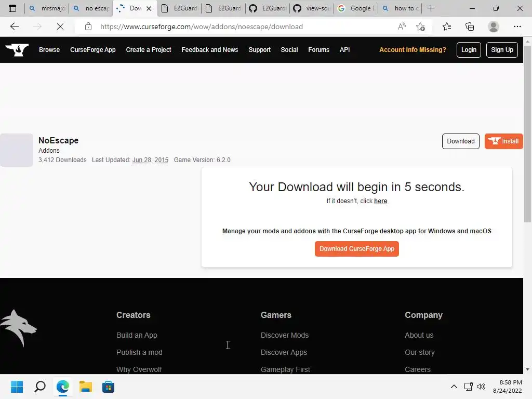Click the address bar URL field

[201, 26]
